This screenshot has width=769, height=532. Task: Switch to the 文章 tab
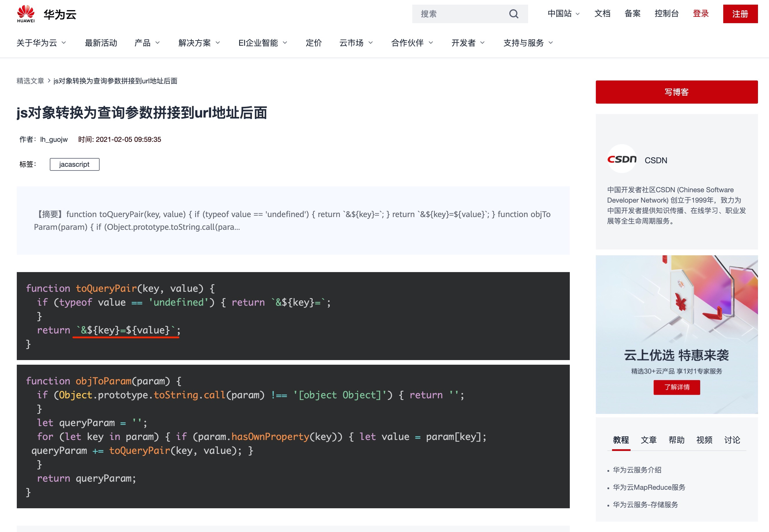648,440
